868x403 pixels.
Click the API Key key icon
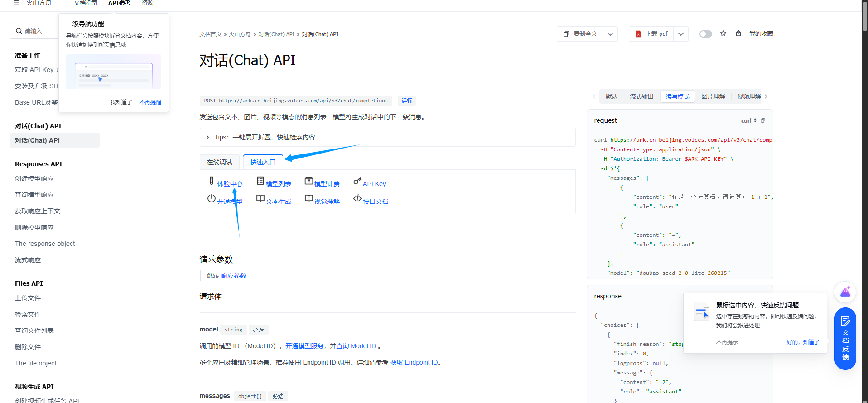[x=357, y=181]
